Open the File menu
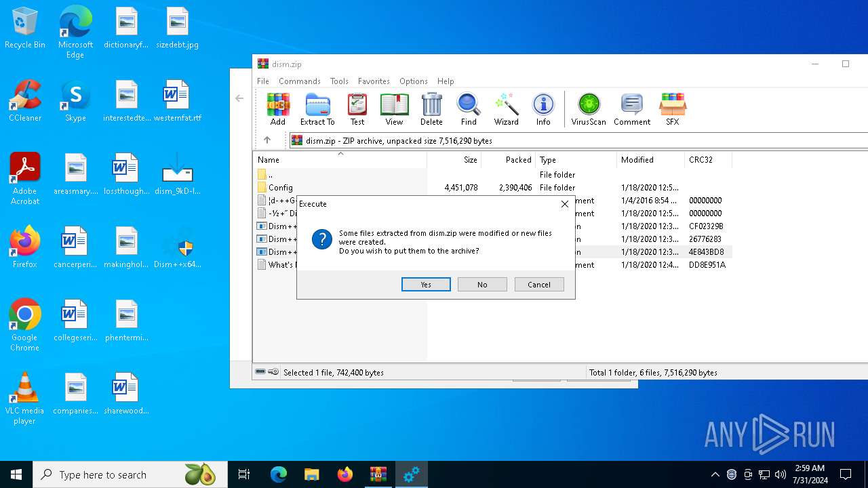This screenshot has height=488, width=868. [x=263, y=81]
